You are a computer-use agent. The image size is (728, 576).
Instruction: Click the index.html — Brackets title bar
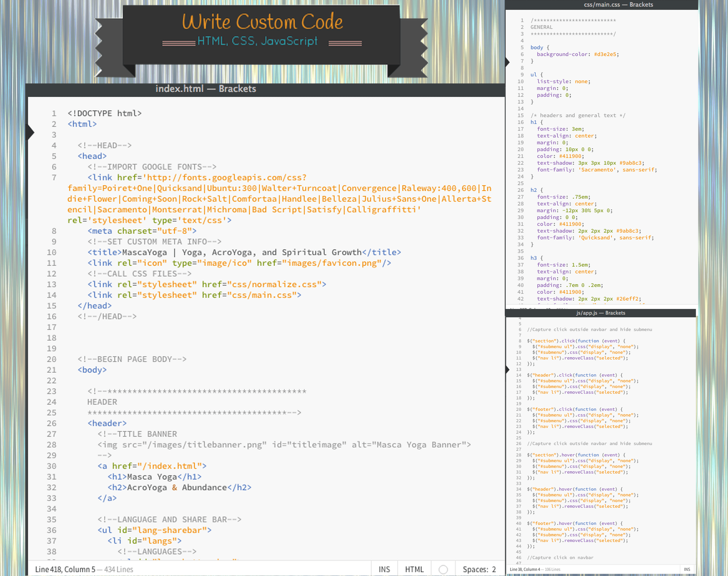(x=206, y=89)
